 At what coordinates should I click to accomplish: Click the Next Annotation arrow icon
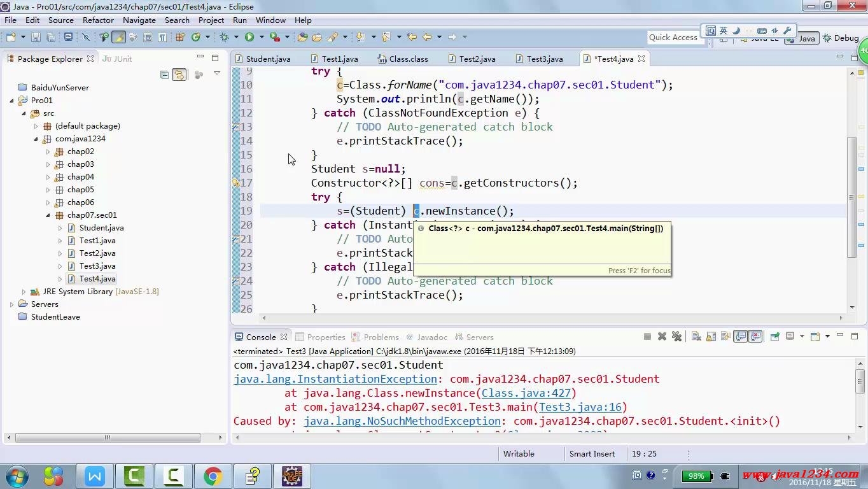coord(360,37)
